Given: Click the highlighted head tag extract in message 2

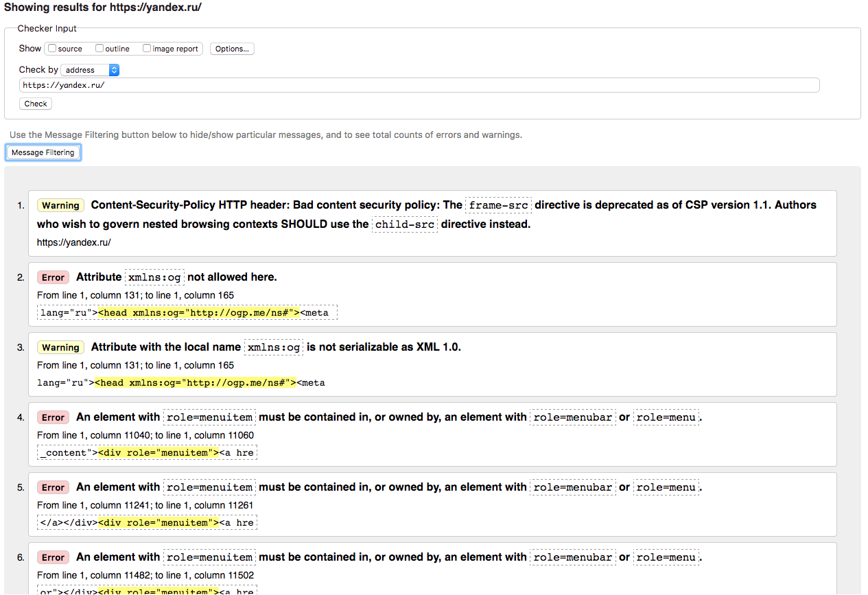Looking at the screenshot, I should (199, 313).
